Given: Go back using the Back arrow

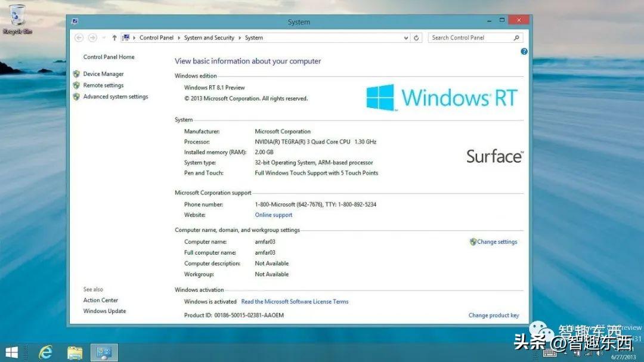Looking at the screenshot, I should (x=79, y=38).
